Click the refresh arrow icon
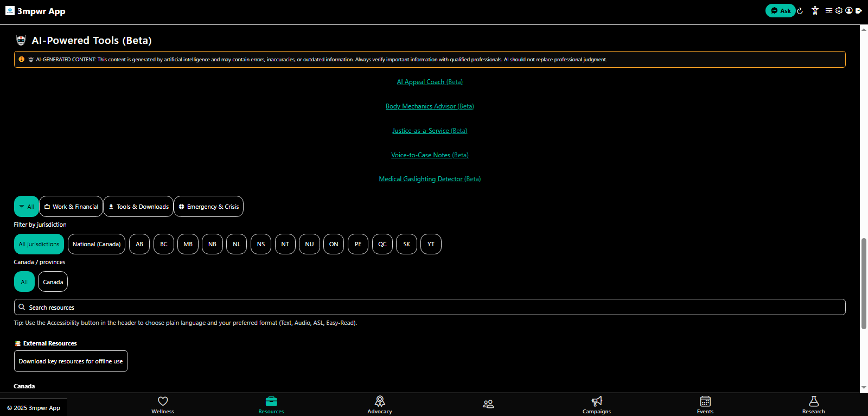 [800, 11]
